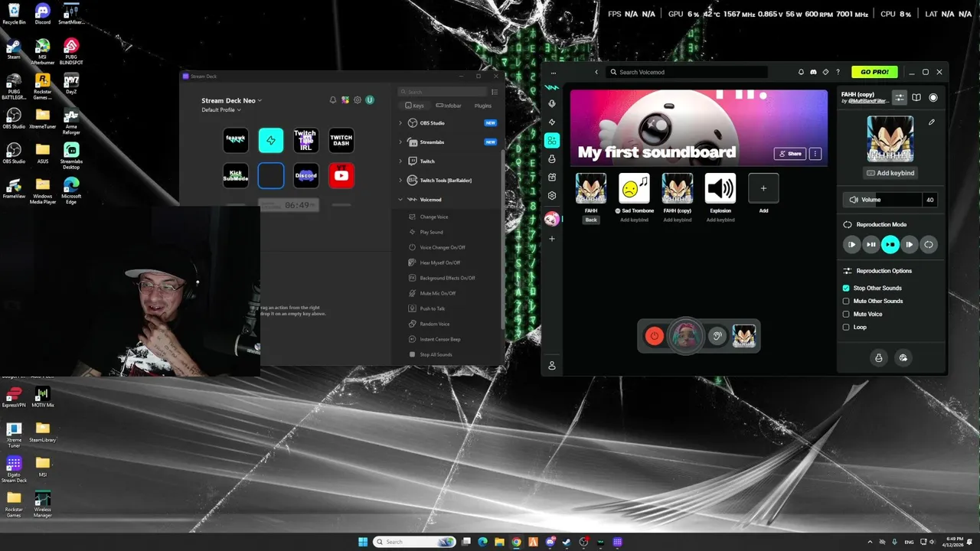The width and height of the screenshot is (980, 551).
Task: Click Voicemod account icon at sidebar bottom
Action: click(552, 366)
